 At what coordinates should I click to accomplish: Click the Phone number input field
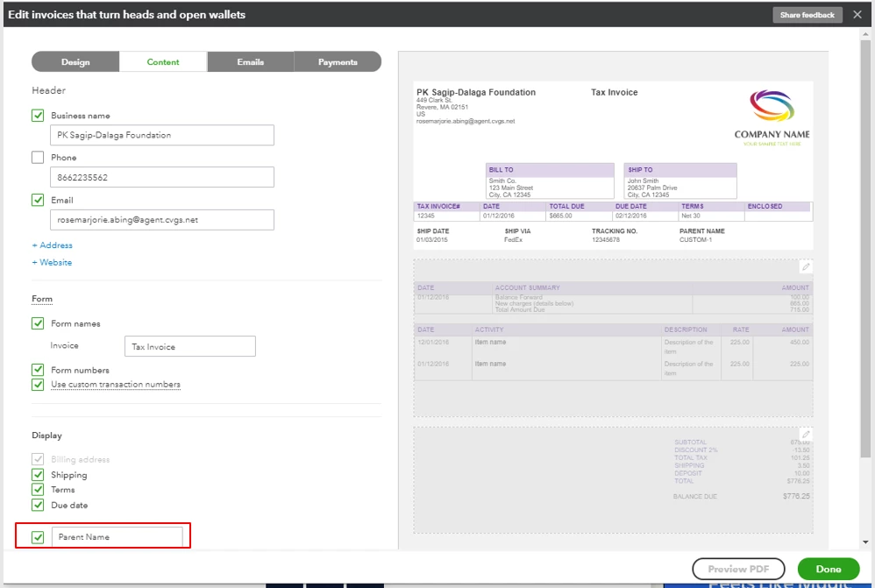tap(162, 177)
